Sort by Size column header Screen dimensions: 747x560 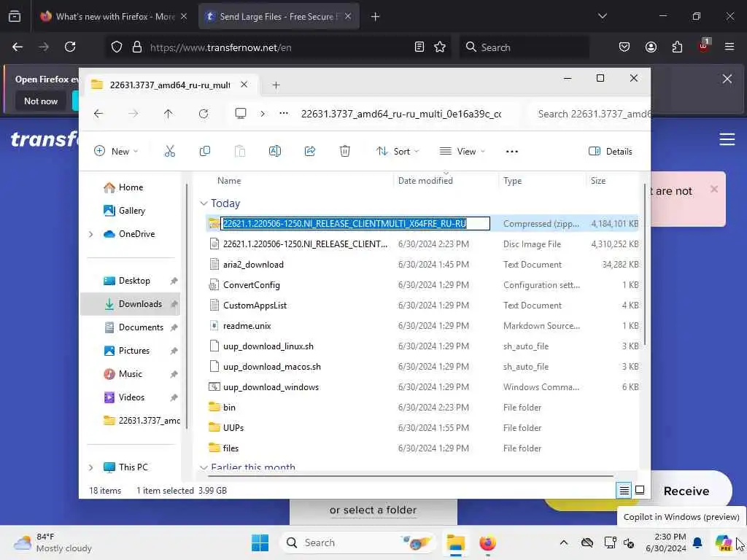598,181
